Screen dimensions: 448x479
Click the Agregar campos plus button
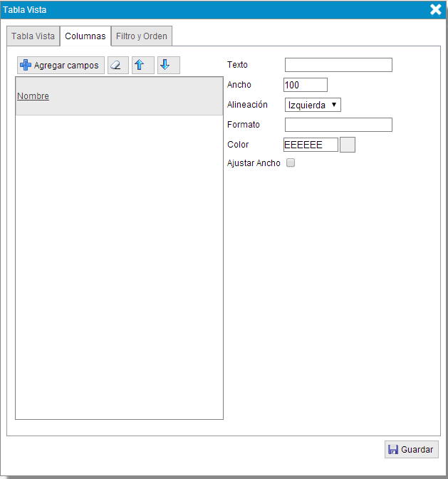61,66
